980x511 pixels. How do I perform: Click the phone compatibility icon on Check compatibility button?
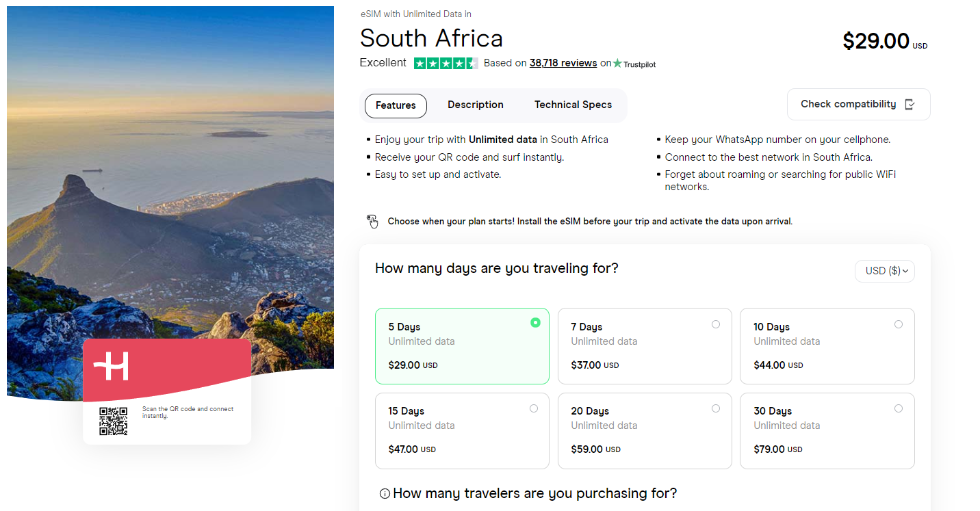coord(910,105)
